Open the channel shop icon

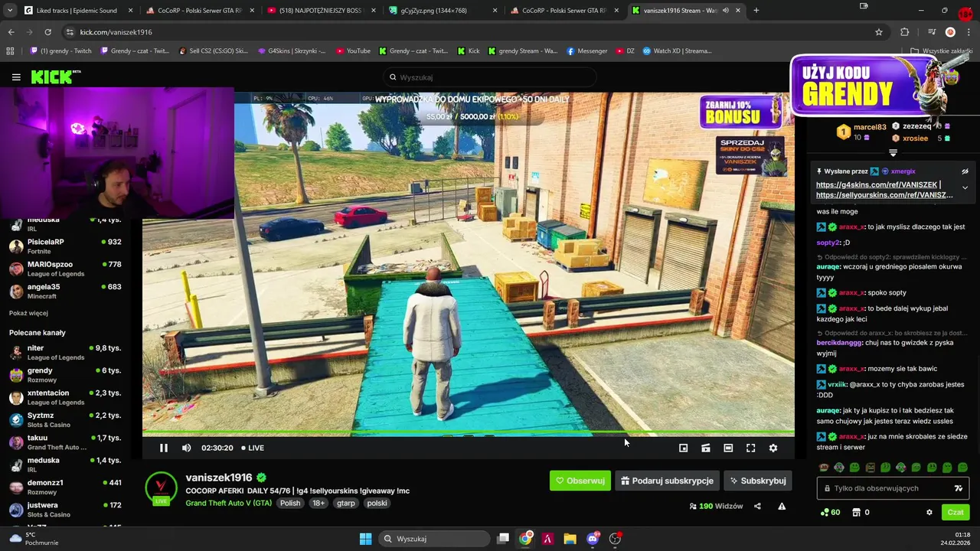click(857, 513)
